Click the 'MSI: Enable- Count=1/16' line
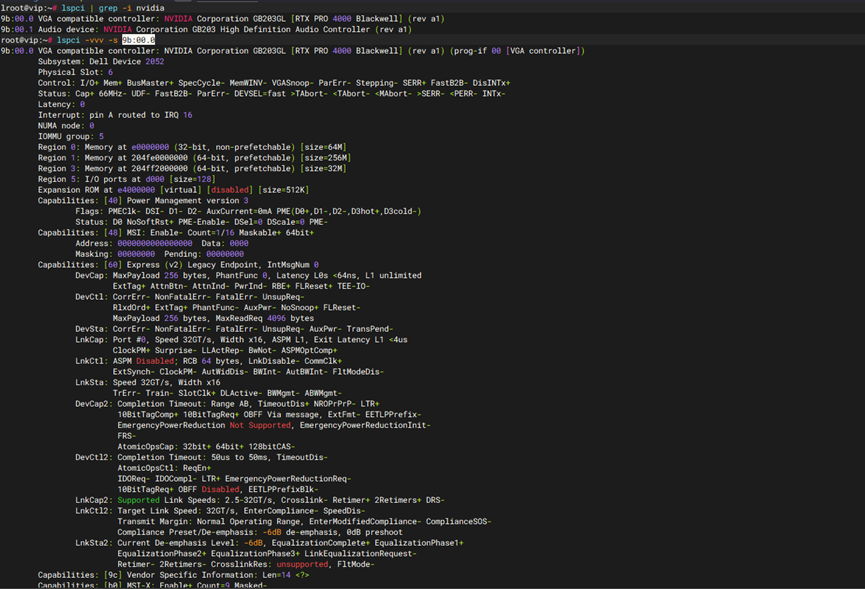The width and height of the screenshot is (865, 589). pos(176,233)
